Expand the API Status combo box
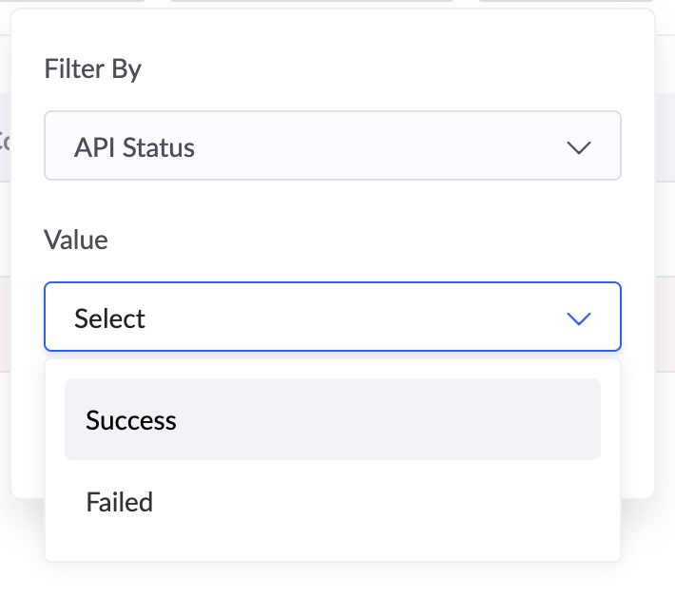Image resolution: width=675 pixels, height=616 pixels. tap(332, 146)
